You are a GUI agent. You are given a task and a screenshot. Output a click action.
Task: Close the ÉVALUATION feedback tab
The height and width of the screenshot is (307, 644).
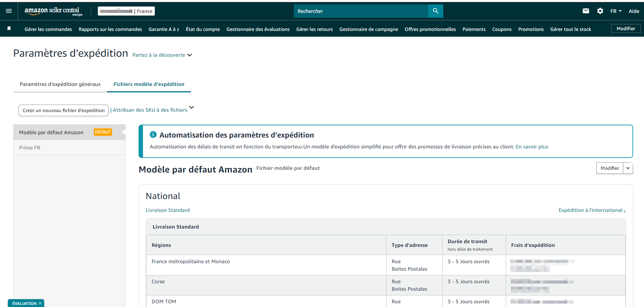pos(40,303)
